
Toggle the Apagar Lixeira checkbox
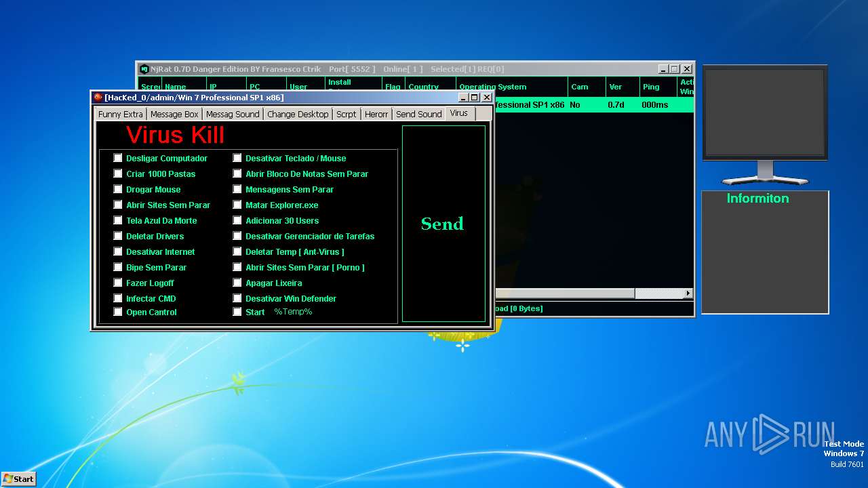click(237, 283)
